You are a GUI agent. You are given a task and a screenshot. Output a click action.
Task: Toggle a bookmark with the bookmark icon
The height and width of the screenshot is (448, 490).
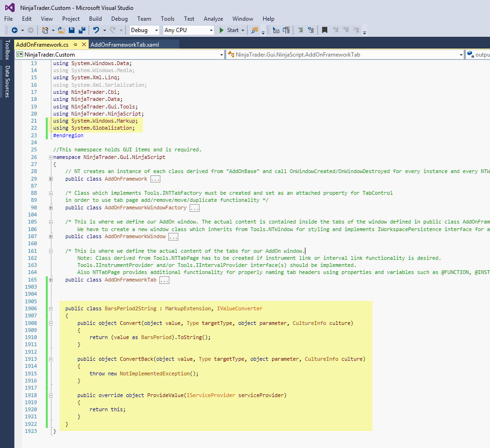click(324, 30)
